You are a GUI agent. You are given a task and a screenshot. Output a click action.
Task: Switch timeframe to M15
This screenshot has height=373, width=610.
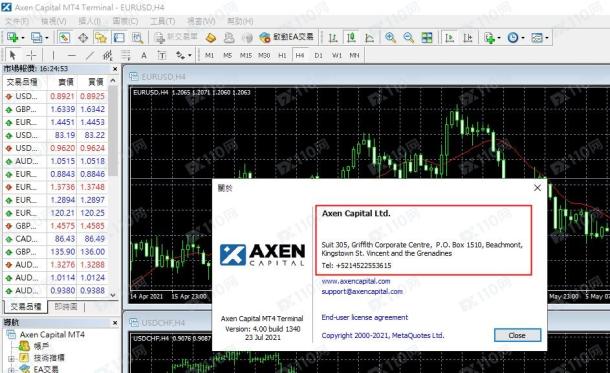[x=245, y=55]
